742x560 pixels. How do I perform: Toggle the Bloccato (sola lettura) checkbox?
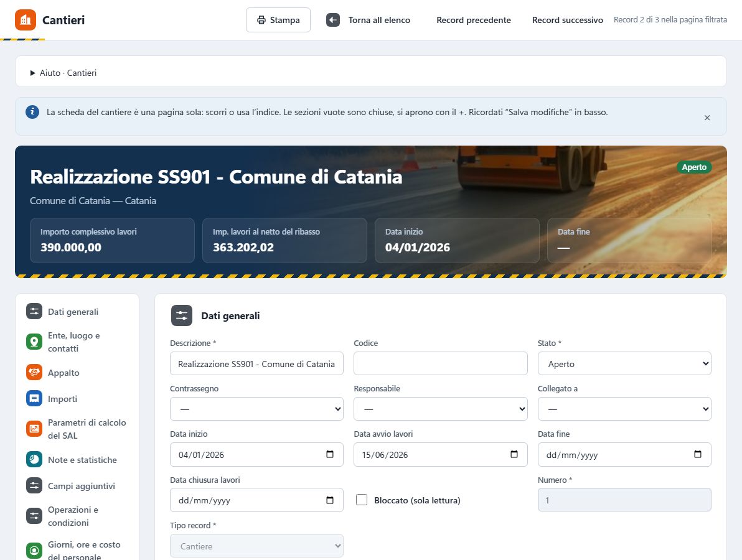coord(362,500)
